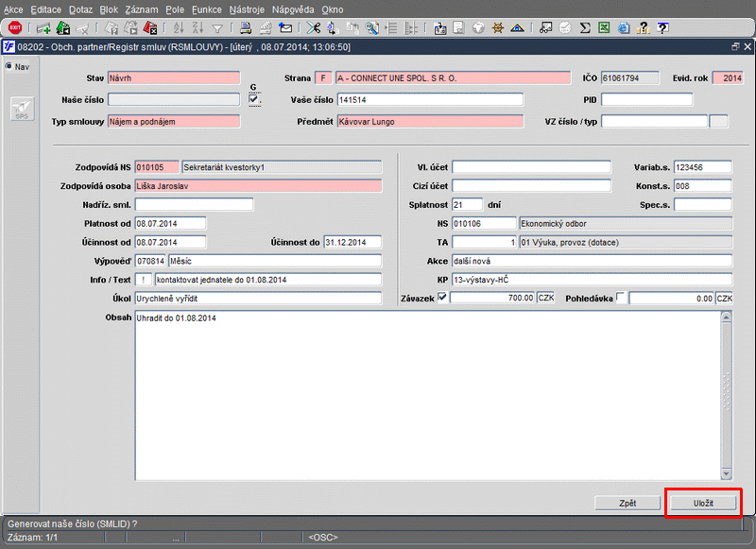Click the filter funnel icon

click(217, 29)
